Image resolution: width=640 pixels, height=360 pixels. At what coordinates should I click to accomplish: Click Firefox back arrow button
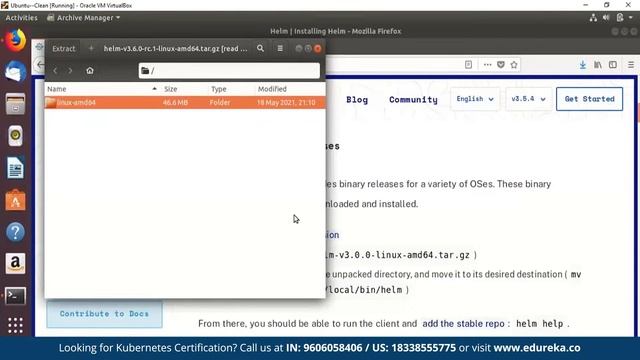coord(40,64)
